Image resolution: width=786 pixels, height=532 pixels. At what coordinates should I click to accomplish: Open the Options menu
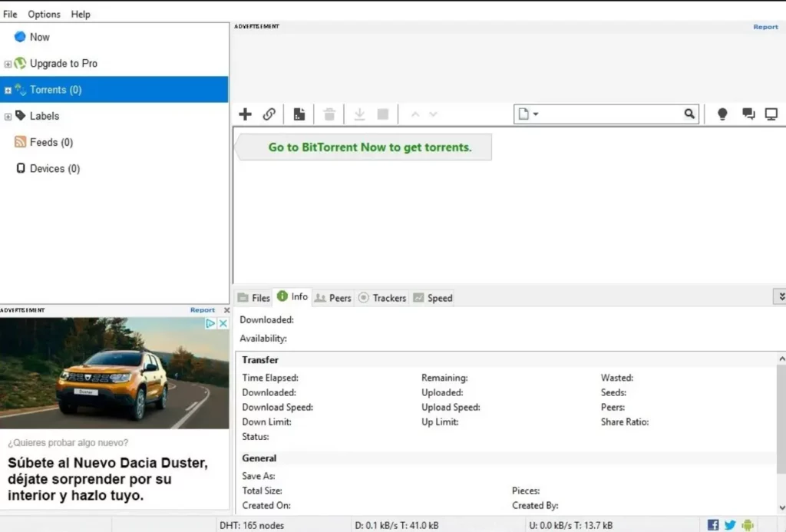click(x=44, y=14)
